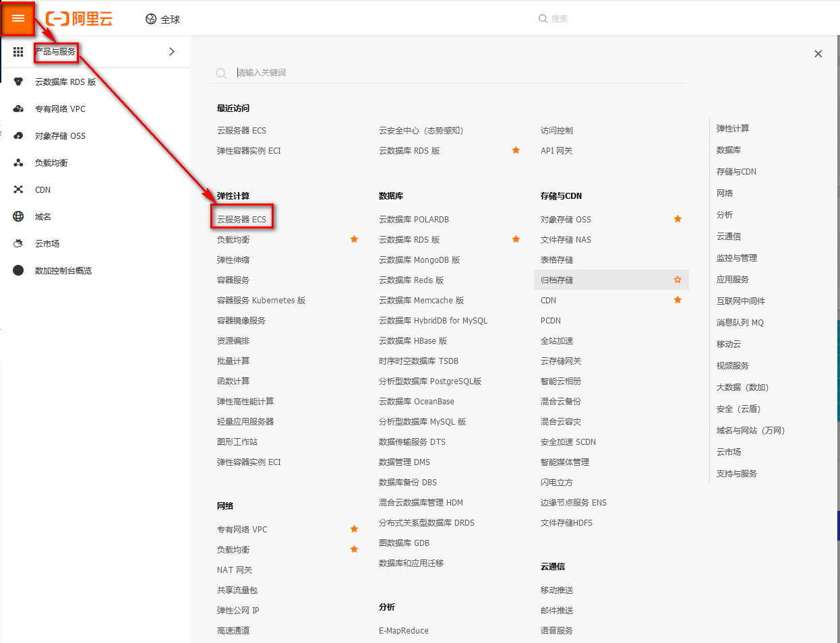
Task: Open 边缘节点服务 ENS
Action: point(574,502)
